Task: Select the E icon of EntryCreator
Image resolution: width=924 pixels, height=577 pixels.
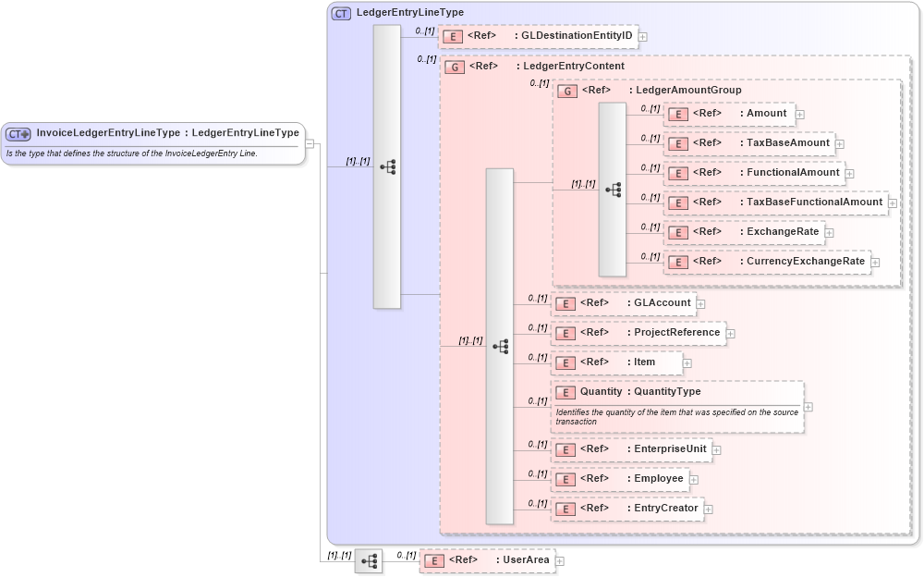Action: tap(565, 509)
